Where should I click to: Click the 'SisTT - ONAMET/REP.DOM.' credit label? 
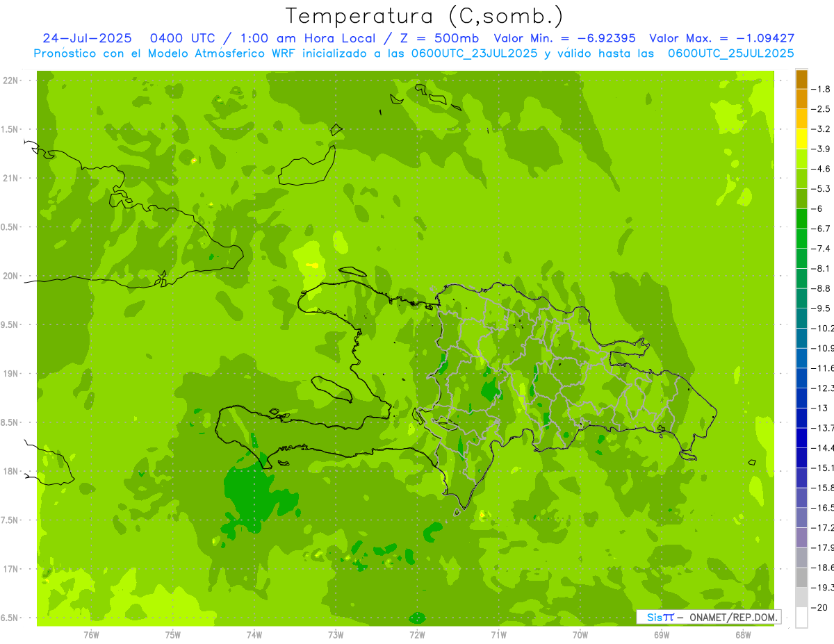708,617
